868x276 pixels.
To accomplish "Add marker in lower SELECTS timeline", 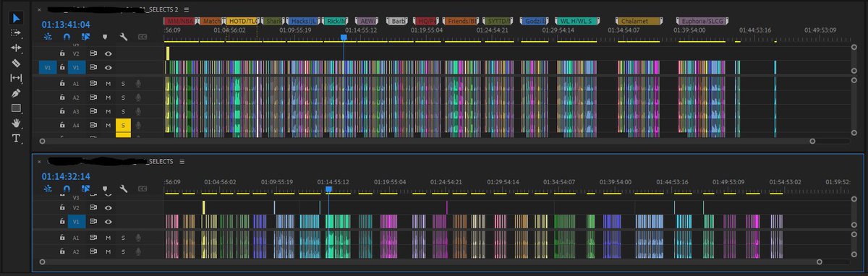I will tap(105, 189).
